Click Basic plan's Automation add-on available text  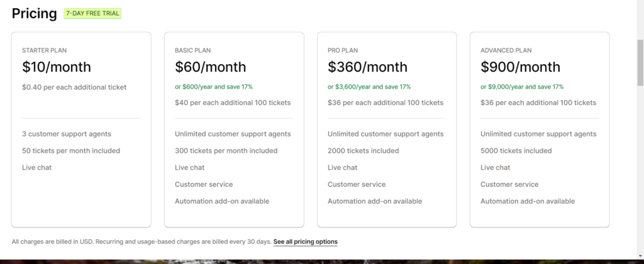click(222, 201)
